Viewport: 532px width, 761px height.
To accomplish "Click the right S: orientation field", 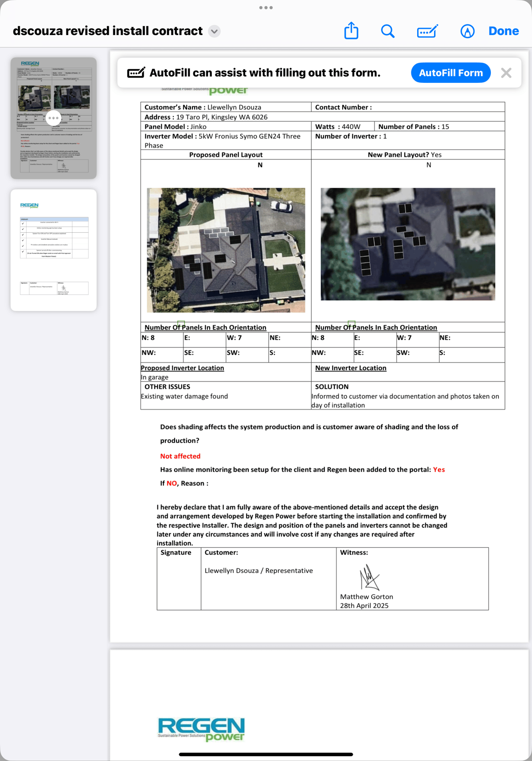I will pos(472,355).
